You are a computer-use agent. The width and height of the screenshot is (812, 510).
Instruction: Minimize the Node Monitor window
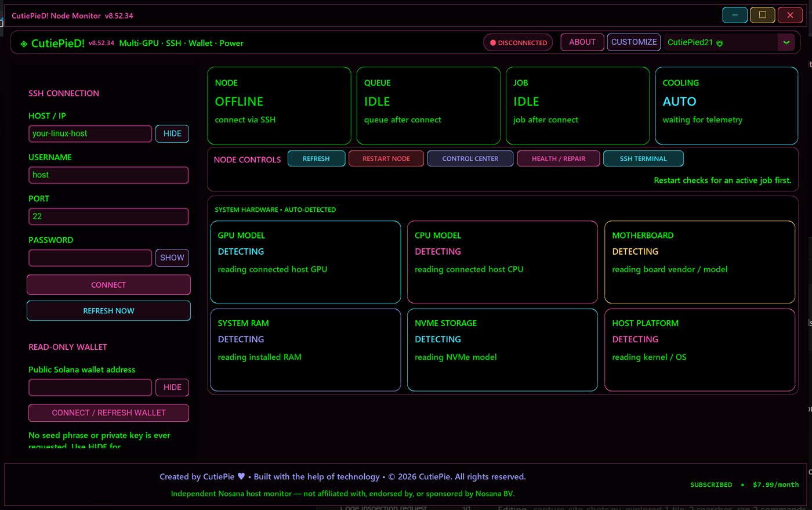tap(735, 15)
